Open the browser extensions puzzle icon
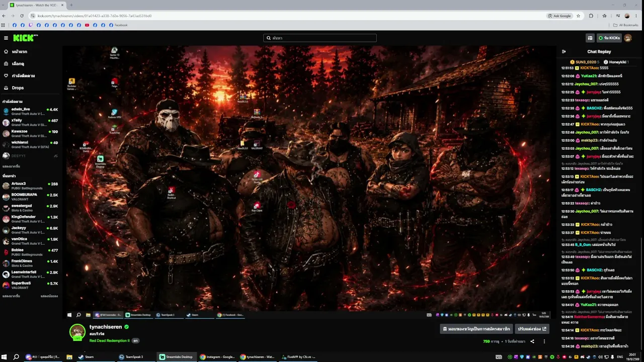This screenshot has width=644, height=362. 591,16
